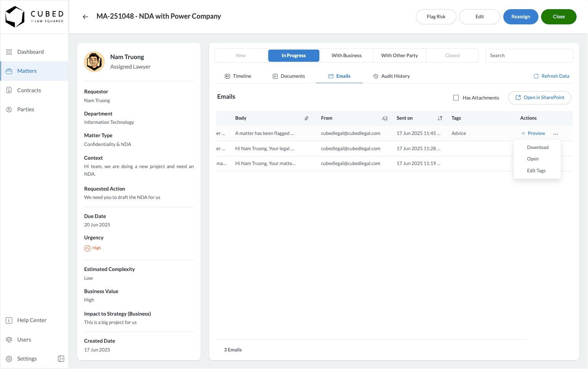The height and width of the screenshot is (369, 588).
Task: Open the Documents tab
Action: click(x=289, y=76)
